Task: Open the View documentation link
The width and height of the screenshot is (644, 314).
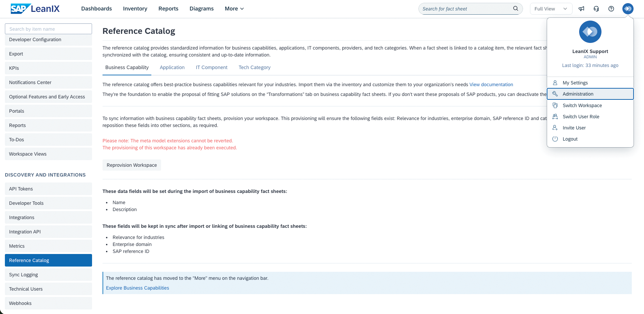Action: [x=491, y=84]
